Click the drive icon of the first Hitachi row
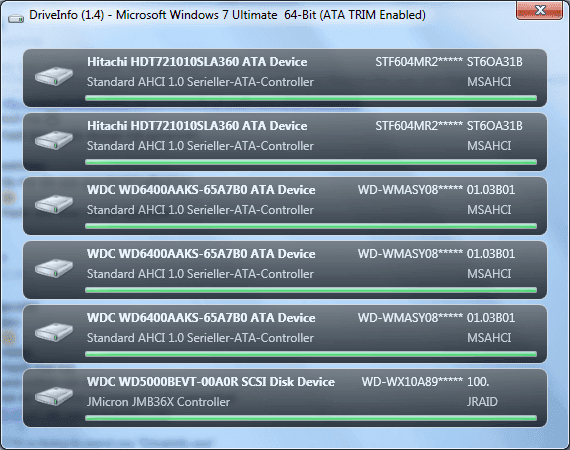The image size is (570, 450). tap(54, 76)
